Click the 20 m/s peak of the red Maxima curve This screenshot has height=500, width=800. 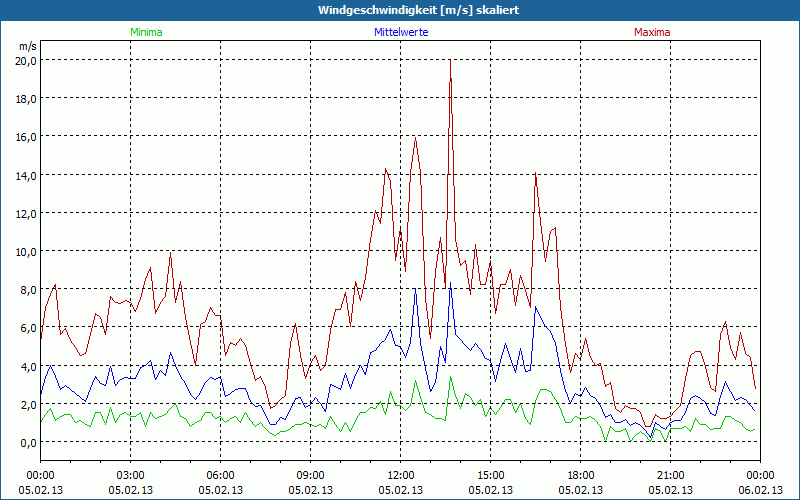click(450, 60)
